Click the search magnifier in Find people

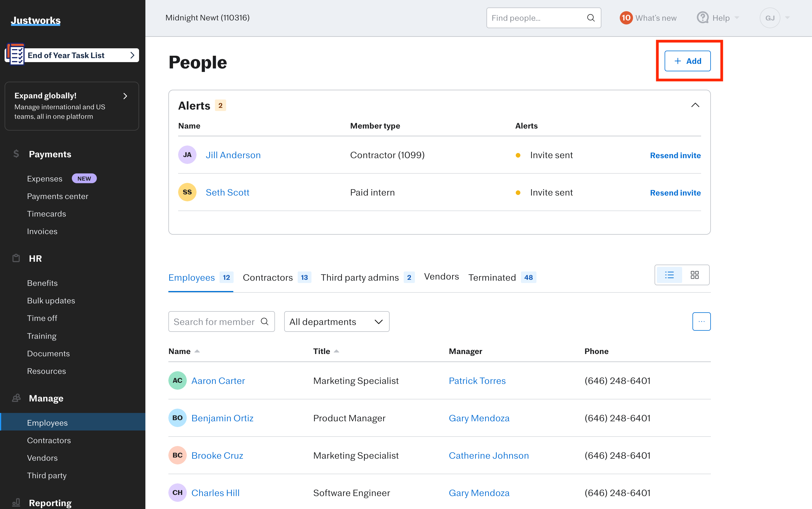point(591,18)
